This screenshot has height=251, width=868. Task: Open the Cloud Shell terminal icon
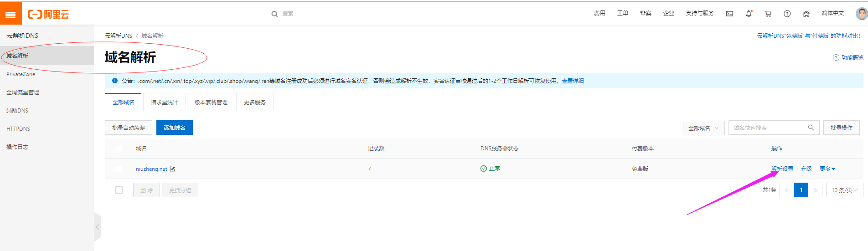(x=729, y=14)
